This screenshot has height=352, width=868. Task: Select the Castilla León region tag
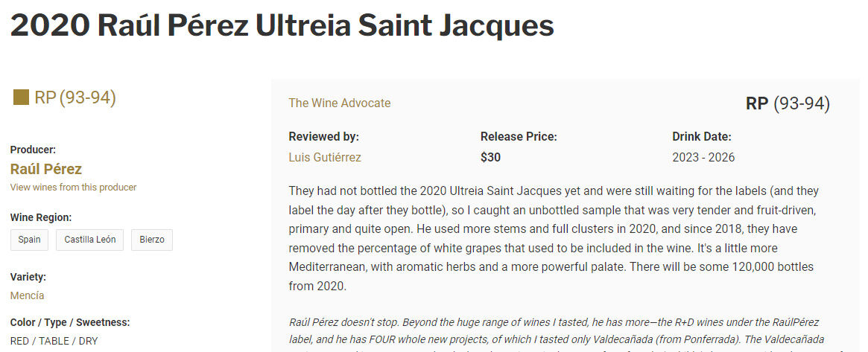tap(90, 240)
